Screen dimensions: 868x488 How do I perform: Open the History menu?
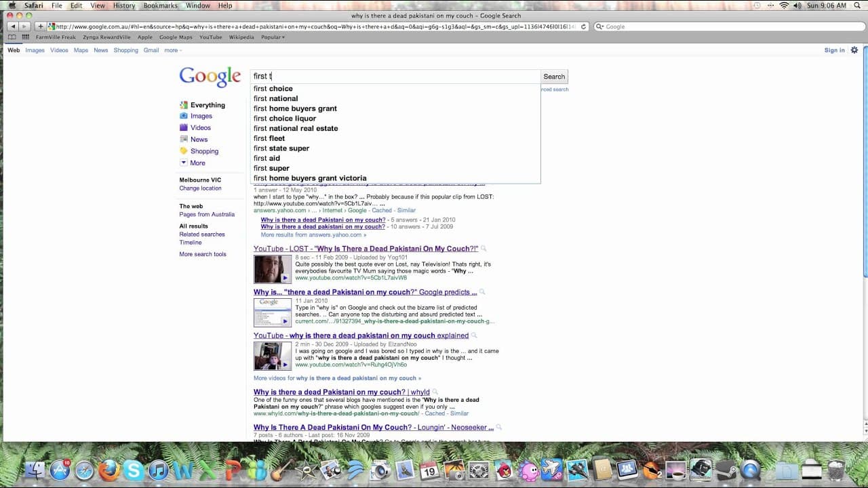pyautogui.click(x=124, y=5)
